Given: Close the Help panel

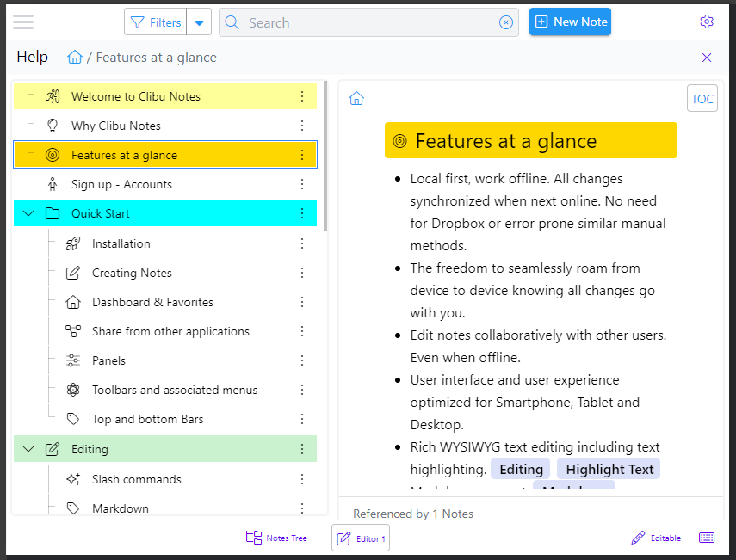Looking at the screenshot, I should point(707,58).
